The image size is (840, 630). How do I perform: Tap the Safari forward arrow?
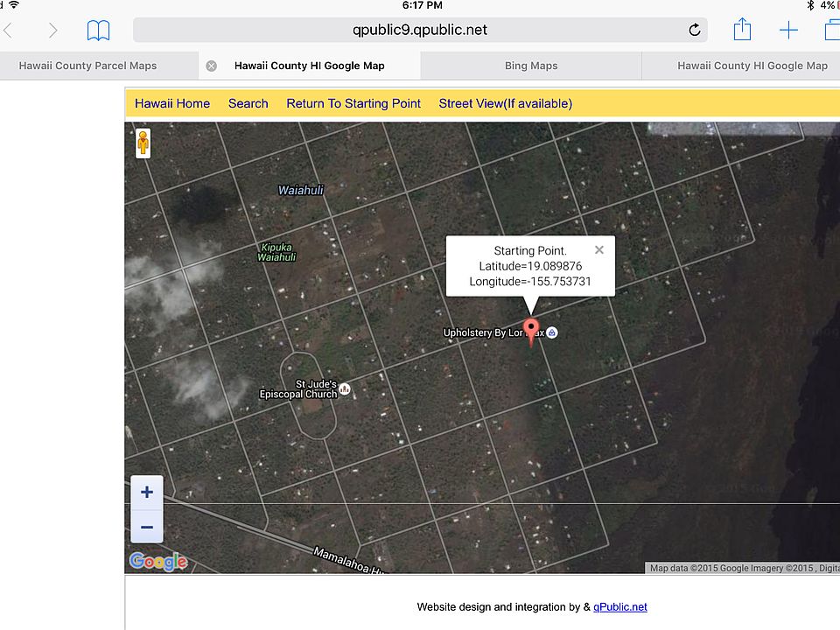(52, 31)
